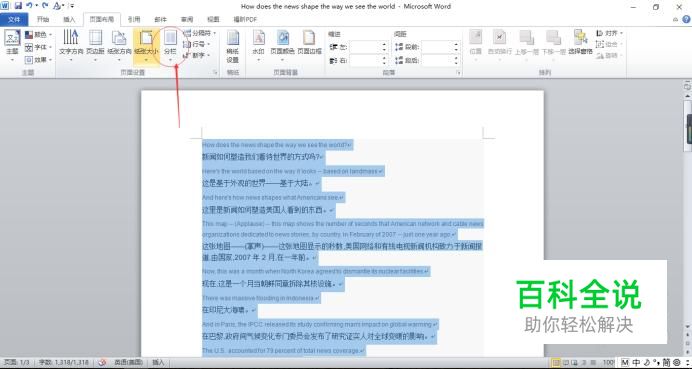Click the proofing errors status icon
This screenshot has width=692, height=369.
tap(102, 362)
